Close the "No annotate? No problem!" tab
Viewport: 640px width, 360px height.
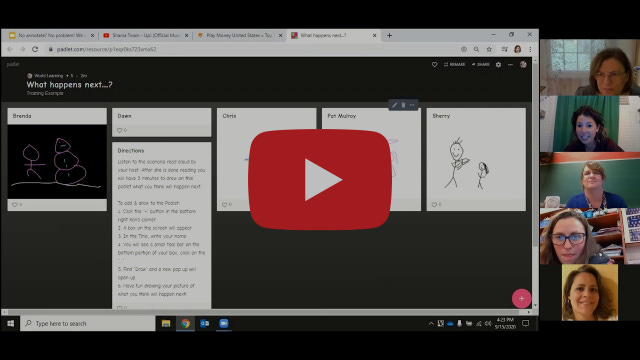point(92,36)
